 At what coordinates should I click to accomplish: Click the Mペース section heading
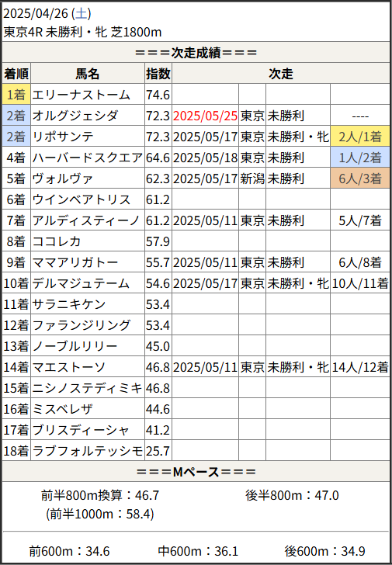[196, 471]
